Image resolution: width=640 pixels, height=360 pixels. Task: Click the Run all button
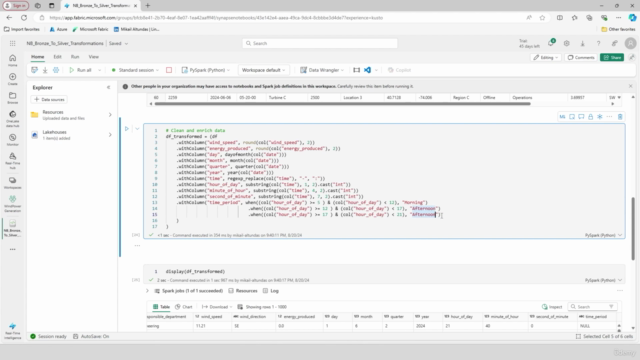pyautogui.click(x=80, y=70)
